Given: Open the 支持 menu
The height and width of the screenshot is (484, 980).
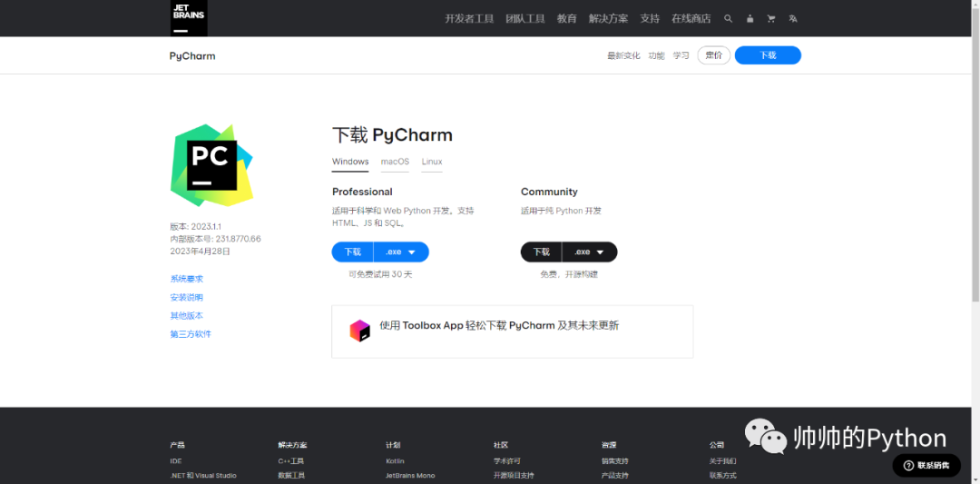Looking at the screenshot, I should coord(650,19).
